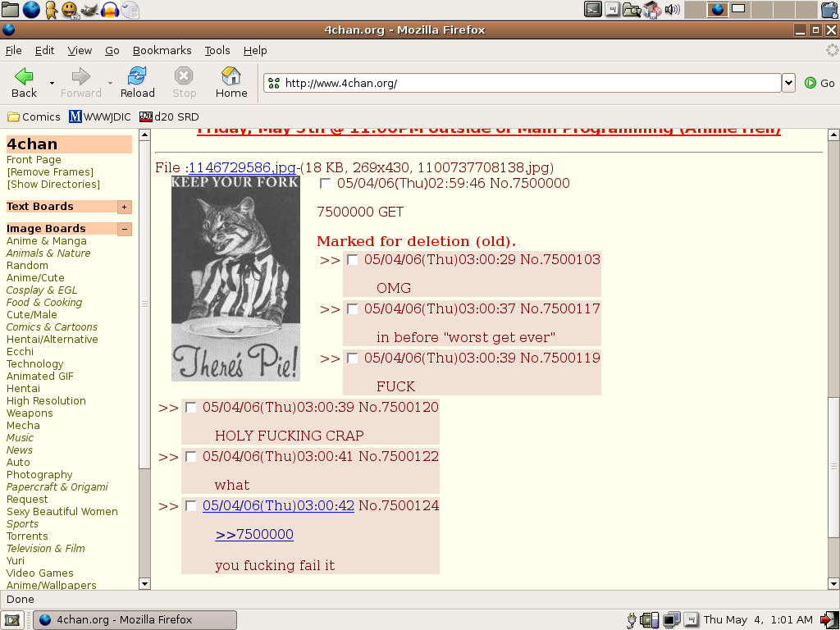Follow the >>7500000 quote link

[254, 534]
